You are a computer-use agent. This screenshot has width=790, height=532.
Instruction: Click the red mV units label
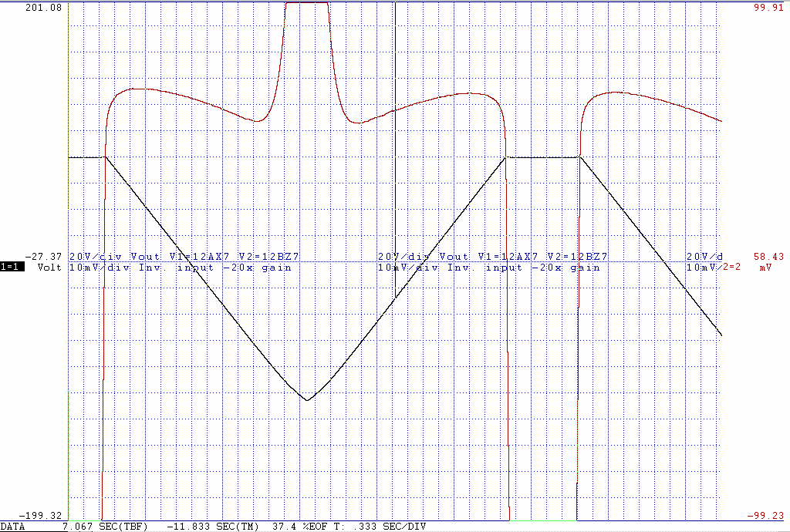765,268
